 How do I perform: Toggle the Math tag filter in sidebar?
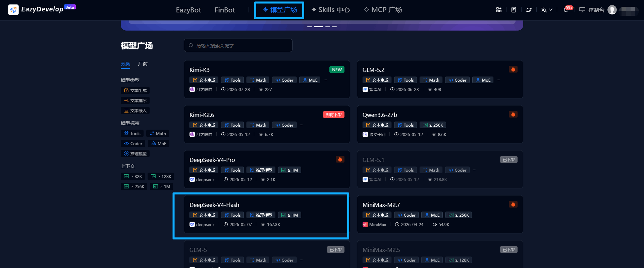158,133
